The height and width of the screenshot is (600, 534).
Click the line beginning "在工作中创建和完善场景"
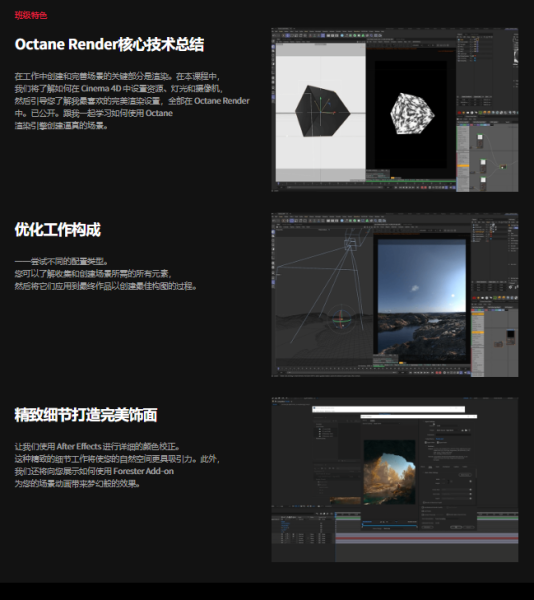coord(117,76)
